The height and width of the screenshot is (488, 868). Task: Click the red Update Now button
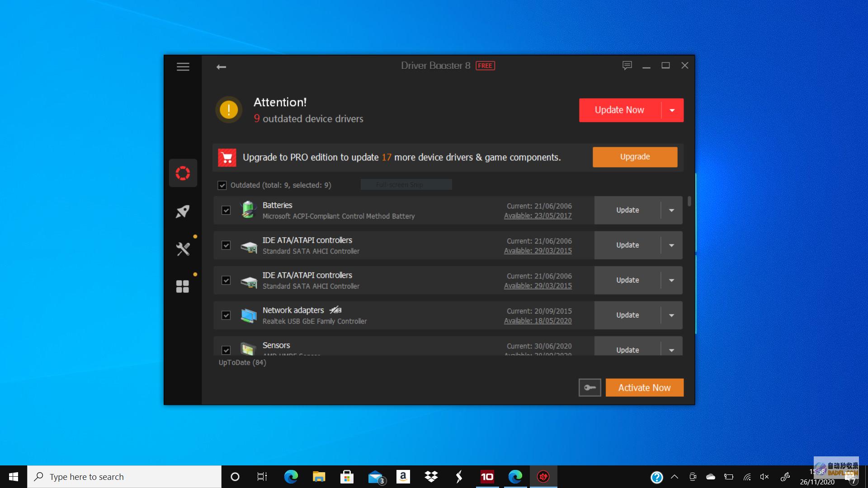620,110
